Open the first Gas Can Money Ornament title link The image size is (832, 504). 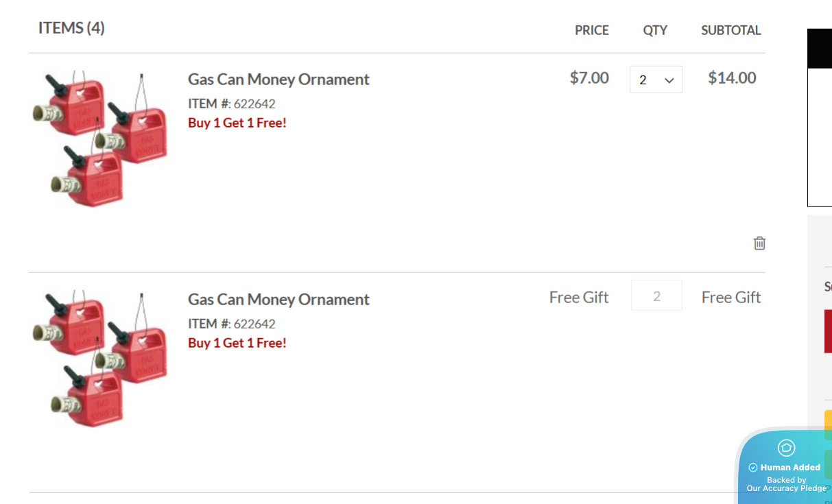[278, 79]
